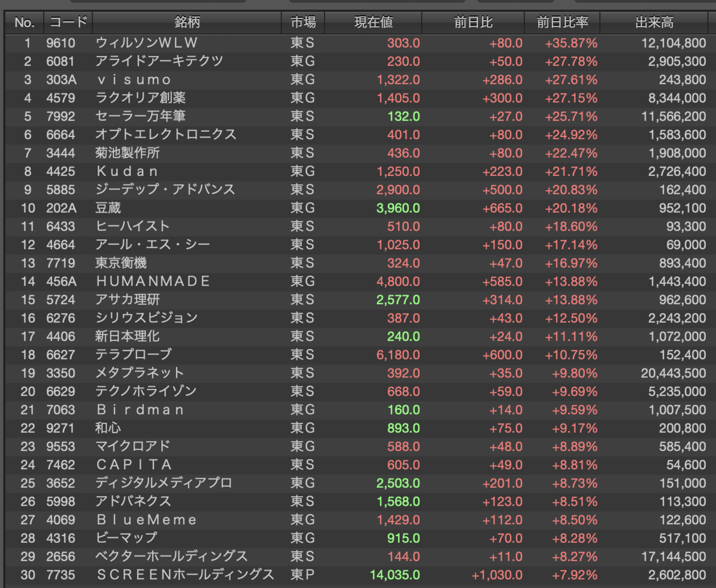Viewport: 716px width, 588px height.
Task: Sort by the 現在値 column header
Action: coord(374,23)
